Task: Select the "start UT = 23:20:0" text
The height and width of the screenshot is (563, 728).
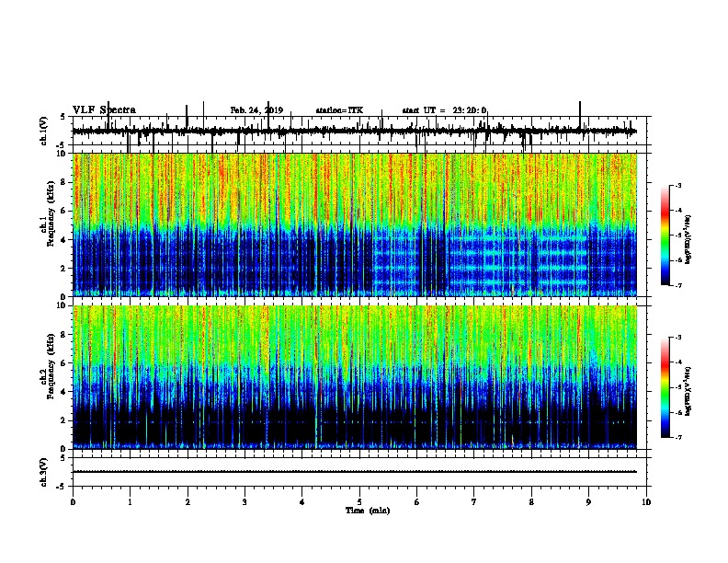Action: click(x=444, y=110)
